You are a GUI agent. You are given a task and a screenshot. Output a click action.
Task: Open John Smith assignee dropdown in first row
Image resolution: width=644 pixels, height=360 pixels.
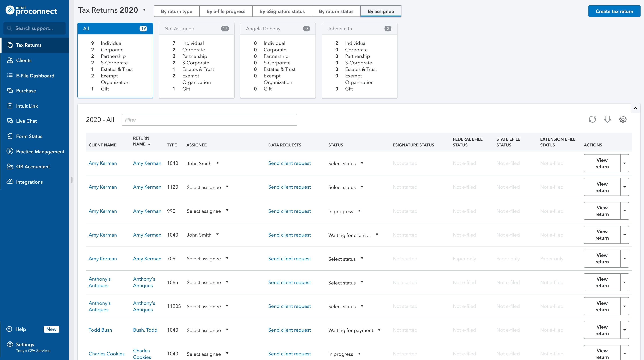pyautogui.click(x=203, y=163)
